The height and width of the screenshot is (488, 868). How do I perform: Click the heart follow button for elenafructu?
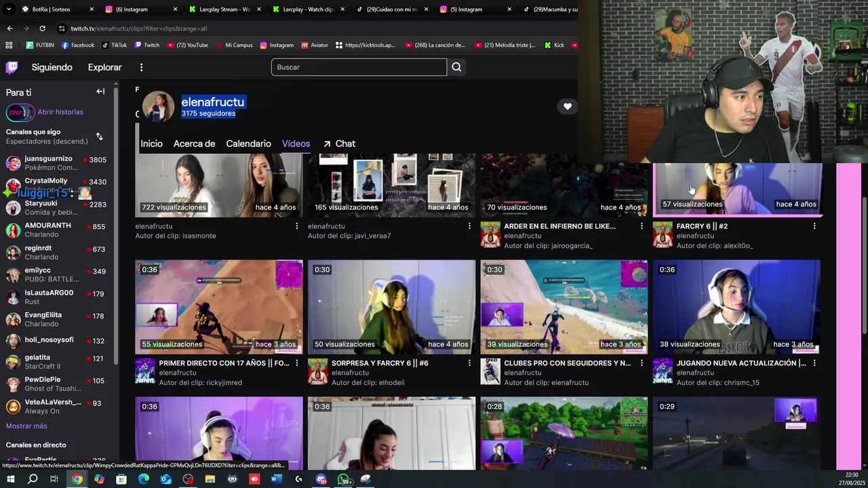568,106
